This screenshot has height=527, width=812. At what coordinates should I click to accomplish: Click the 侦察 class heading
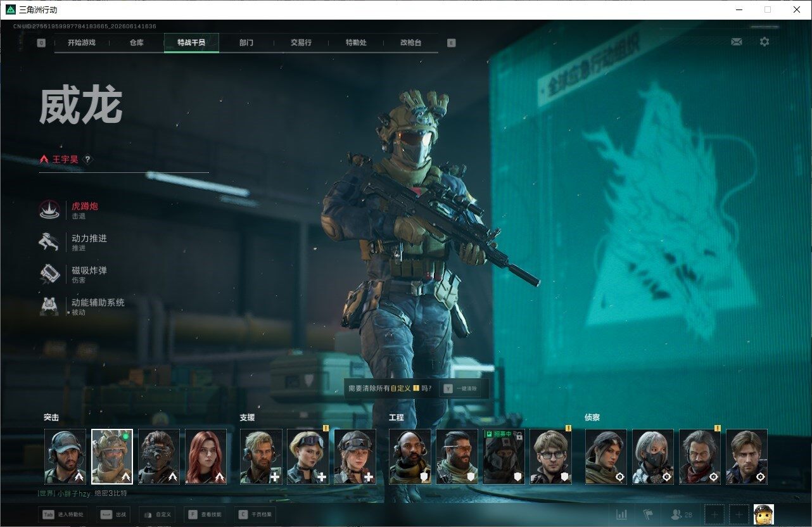pyautogui.click(x=592, y=417)
